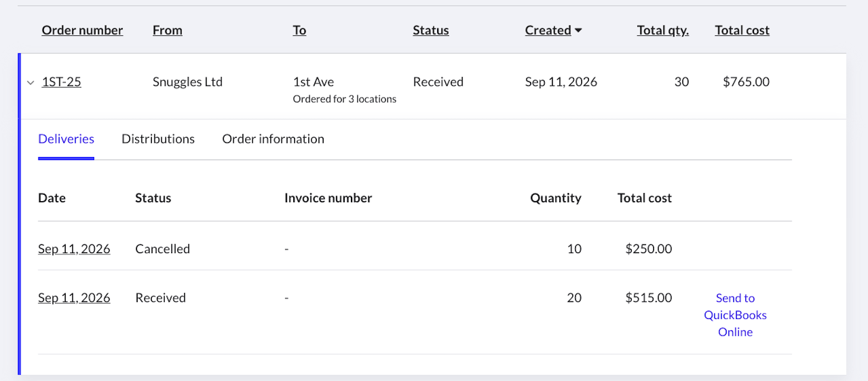Click the Invoice number column header
The image size is (868, 381).
[x=328, y=199]
